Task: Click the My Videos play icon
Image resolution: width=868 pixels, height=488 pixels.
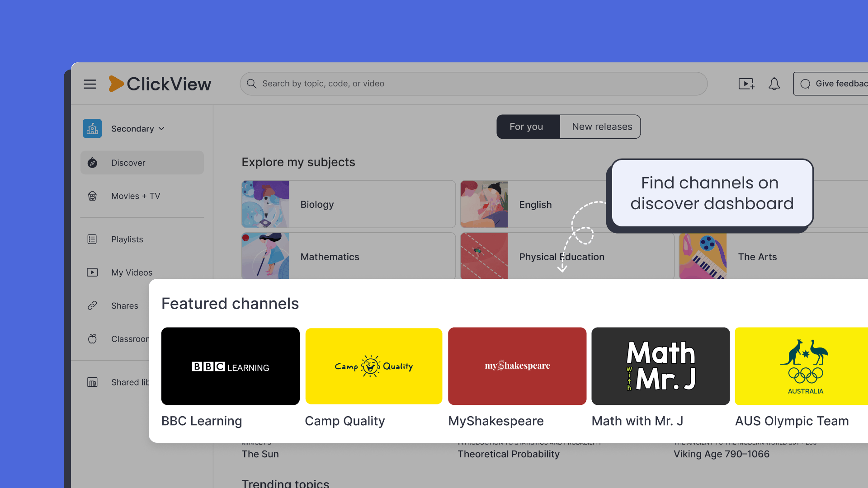Action: point(92,272)
